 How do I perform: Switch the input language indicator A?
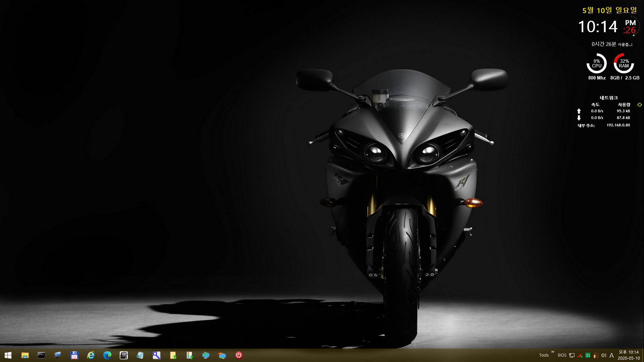click(611, 355)
